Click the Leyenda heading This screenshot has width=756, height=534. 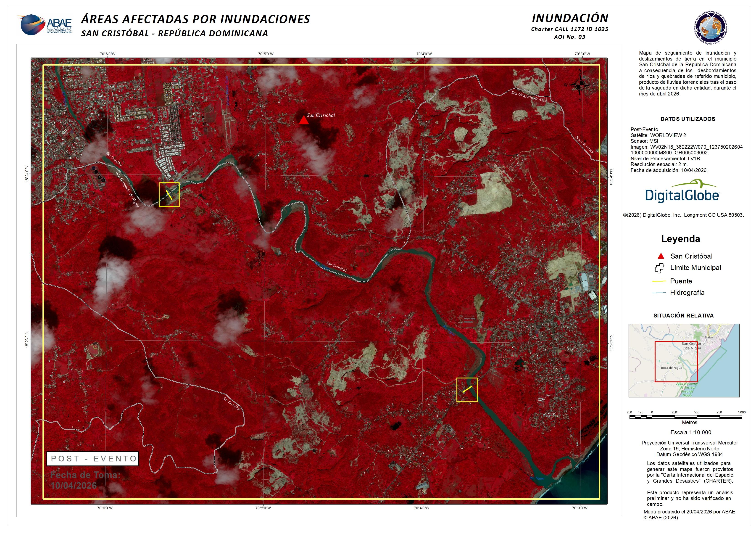(x=681, y=239)
